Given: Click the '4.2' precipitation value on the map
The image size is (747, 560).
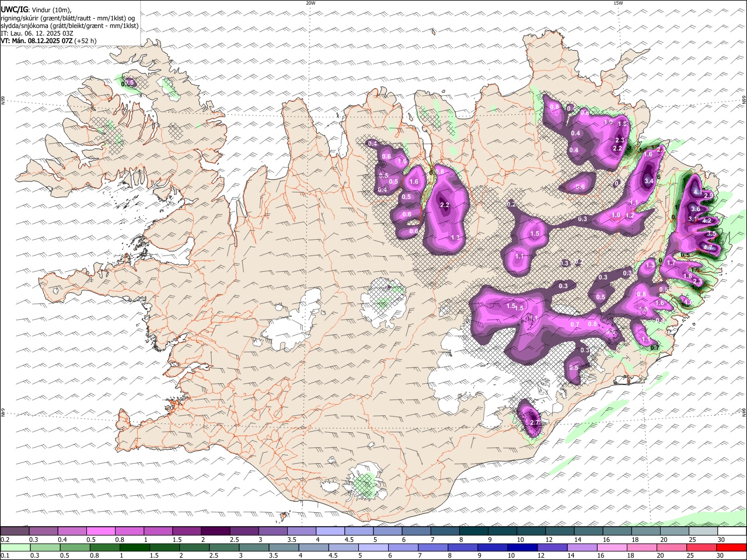Looking at the screenshot, I should point(706,221).
